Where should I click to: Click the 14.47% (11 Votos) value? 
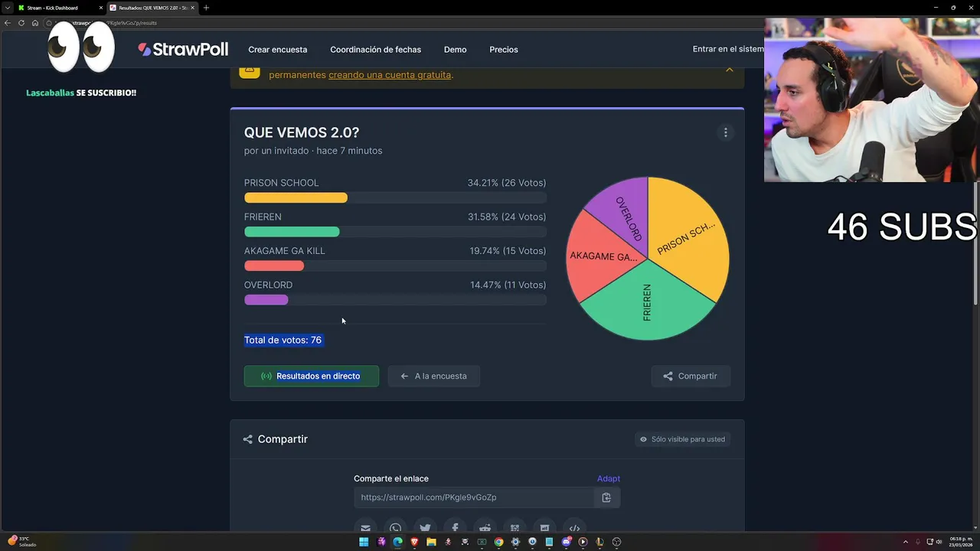coord(508,285)
